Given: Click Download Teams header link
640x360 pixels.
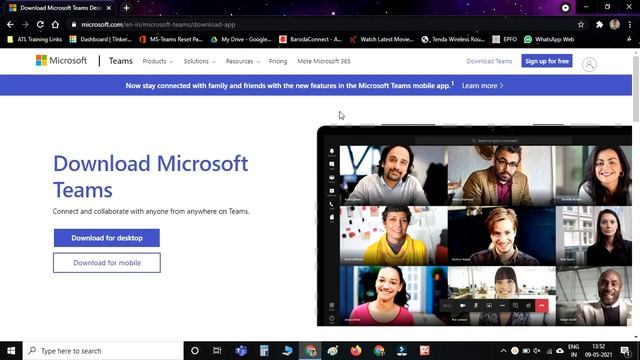Looking at the screenshot, I should 489,61.
